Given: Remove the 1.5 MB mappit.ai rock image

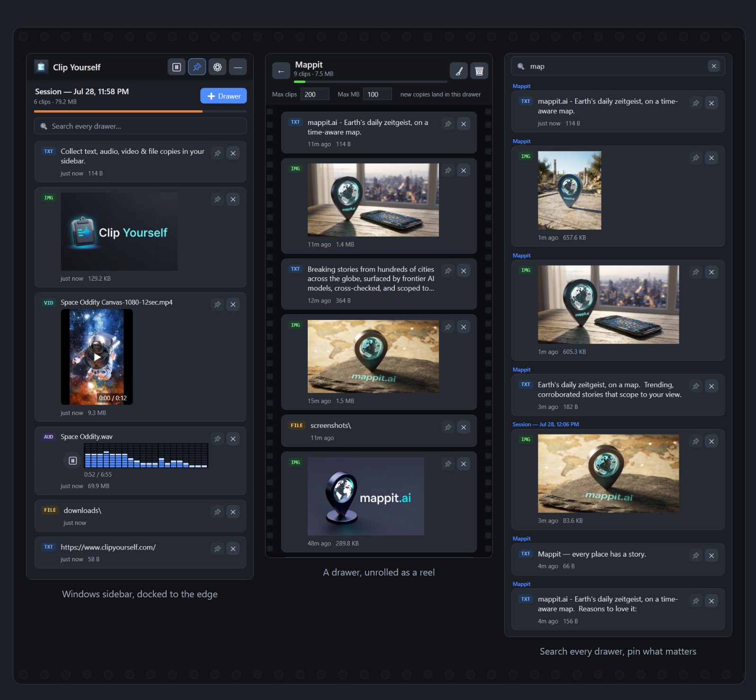Looking at the screenshot, I should (463, 327).
